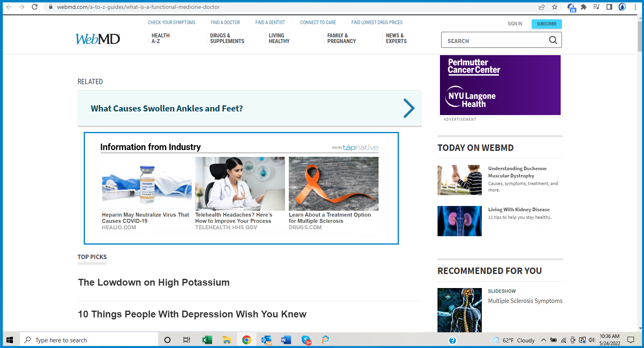Screen dimensions: 644x348
Task: Bookmark this page with the star icon
Action: (x=555, y=7)
